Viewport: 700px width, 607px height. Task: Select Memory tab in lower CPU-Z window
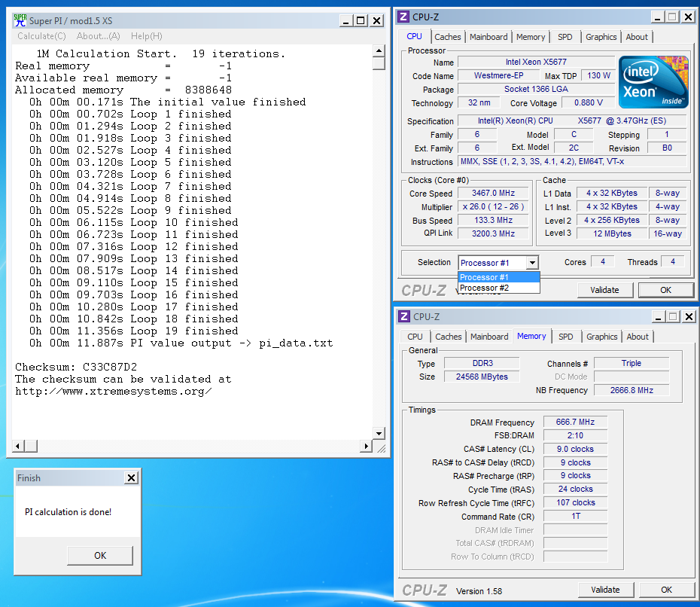click(x=531, y=337)
